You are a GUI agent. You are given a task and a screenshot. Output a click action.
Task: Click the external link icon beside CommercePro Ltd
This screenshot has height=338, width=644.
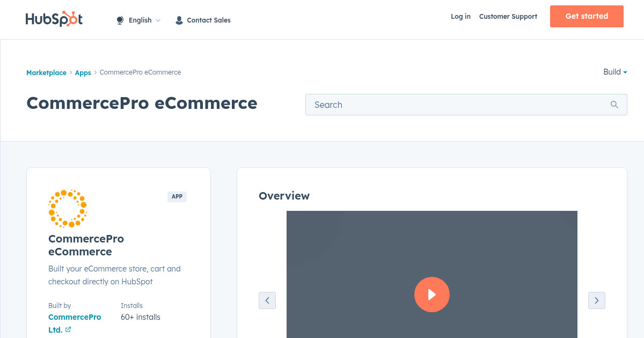click(x=69, y=329)
